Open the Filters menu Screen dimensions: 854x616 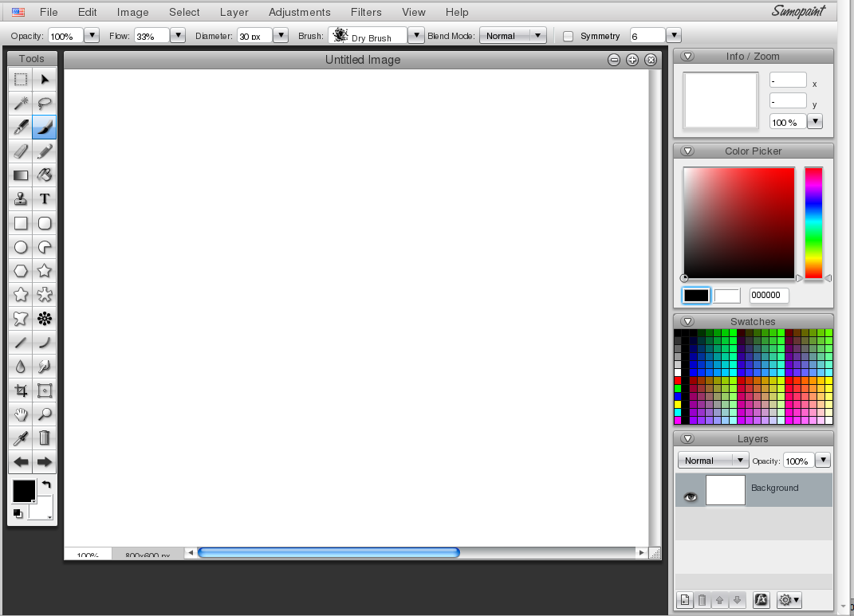[x=366, y=12]
